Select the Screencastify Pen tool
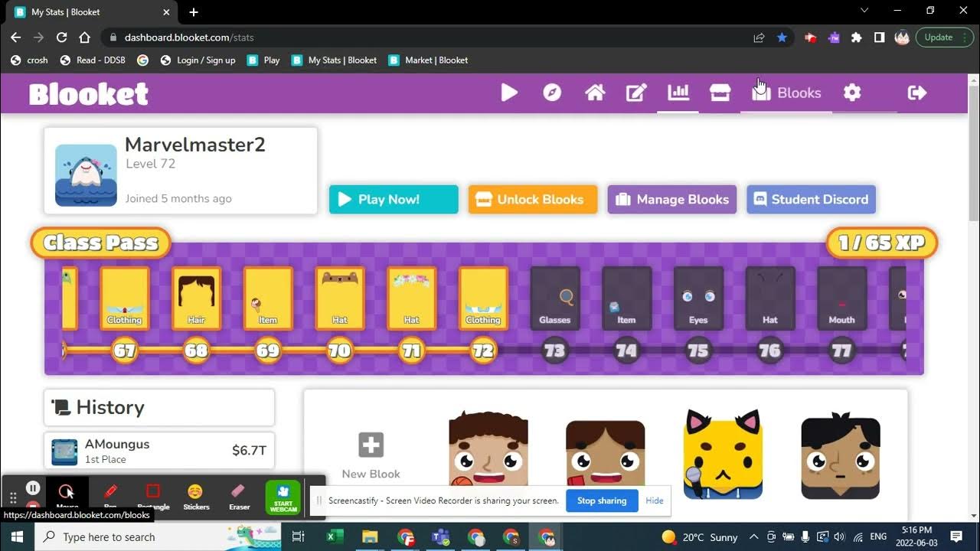This screenshot has width=980, height=551. (110, 495)
